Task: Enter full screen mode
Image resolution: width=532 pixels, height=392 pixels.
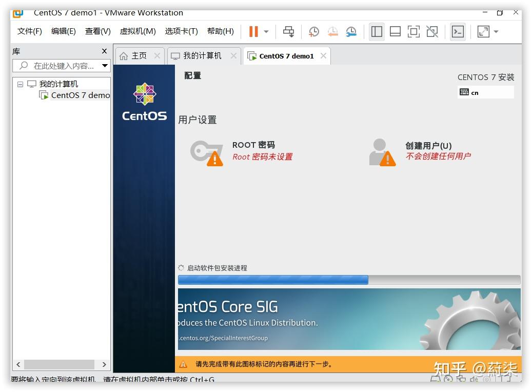Action: pyautogui.click(x=413, y=31)
